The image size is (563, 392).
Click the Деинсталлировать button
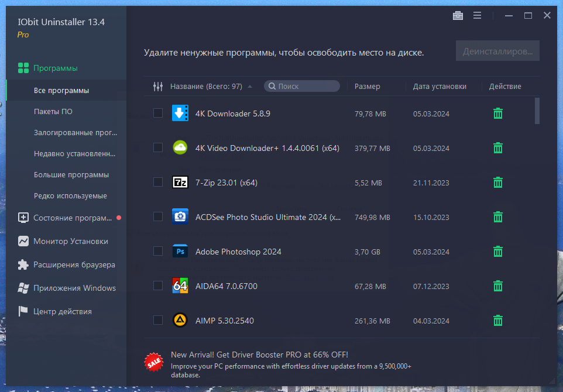pyautogui.click(x=497, y=51)
